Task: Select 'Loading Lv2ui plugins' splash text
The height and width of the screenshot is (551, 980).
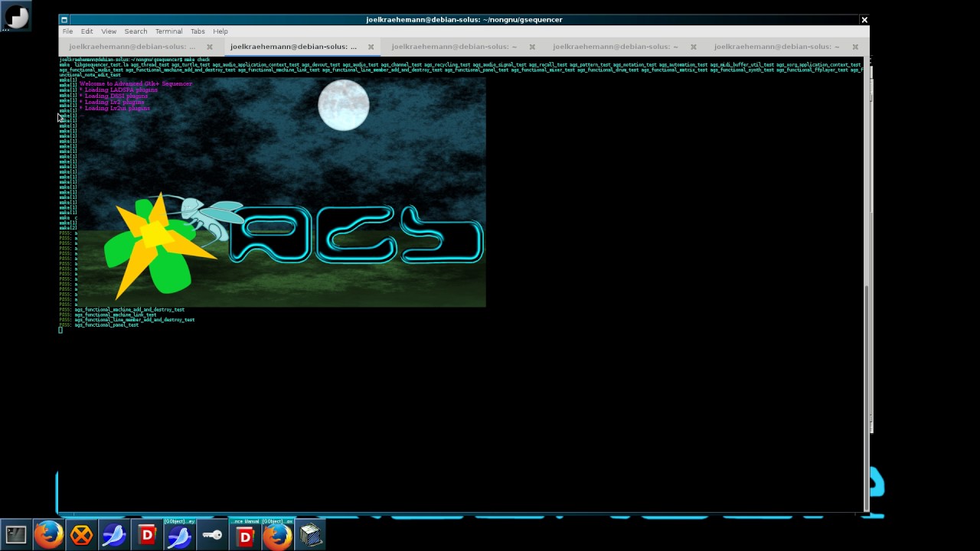Action: [117, 108]
